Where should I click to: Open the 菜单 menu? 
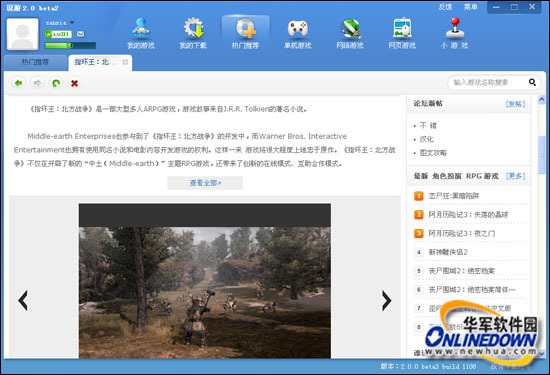(470, 7)
